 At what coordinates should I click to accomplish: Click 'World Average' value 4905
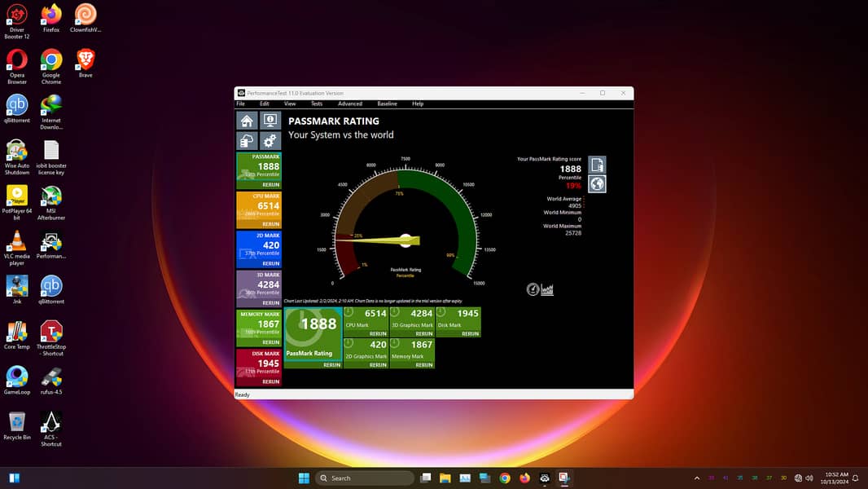click(575, 205)
